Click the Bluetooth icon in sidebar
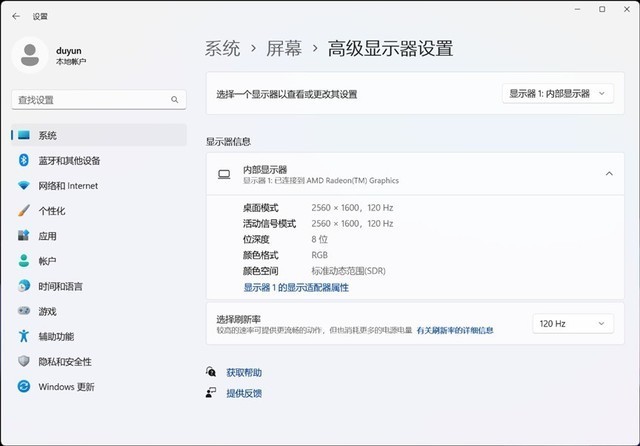Viewport: 640px width, 446px height. [x=24, y=160]
